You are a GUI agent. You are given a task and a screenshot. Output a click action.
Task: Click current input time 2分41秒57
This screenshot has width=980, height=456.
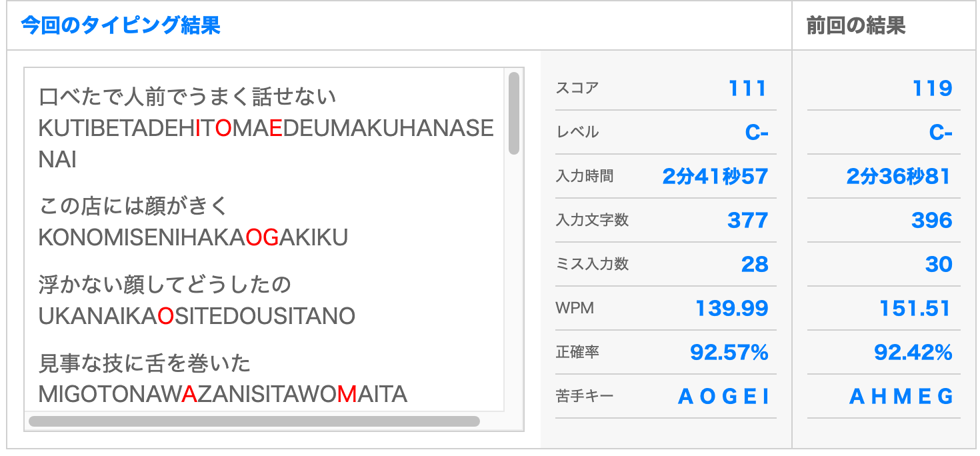(x=715, y=177)
